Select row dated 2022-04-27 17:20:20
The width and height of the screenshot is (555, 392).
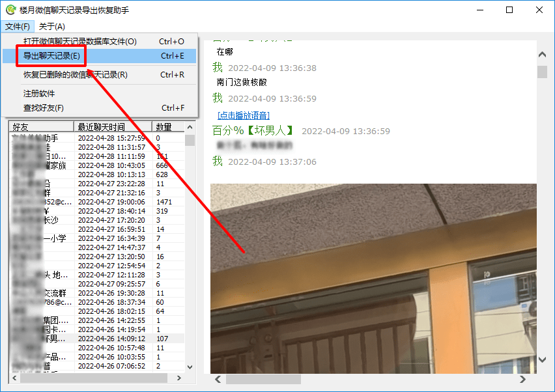[x=96, y=220]
